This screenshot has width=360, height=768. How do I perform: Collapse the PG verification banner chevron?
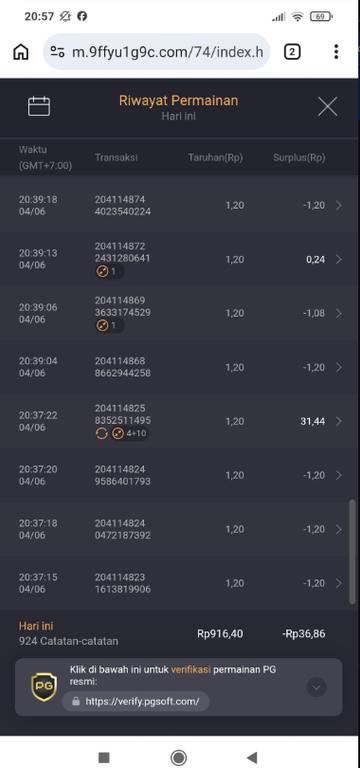(316, 687)
